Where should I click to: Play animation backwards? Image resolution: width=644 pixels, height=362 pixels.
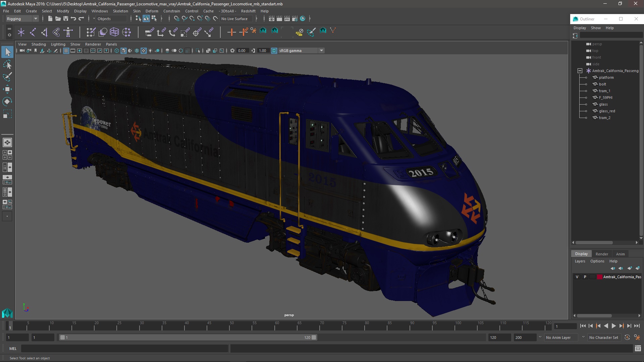point(606,326)
